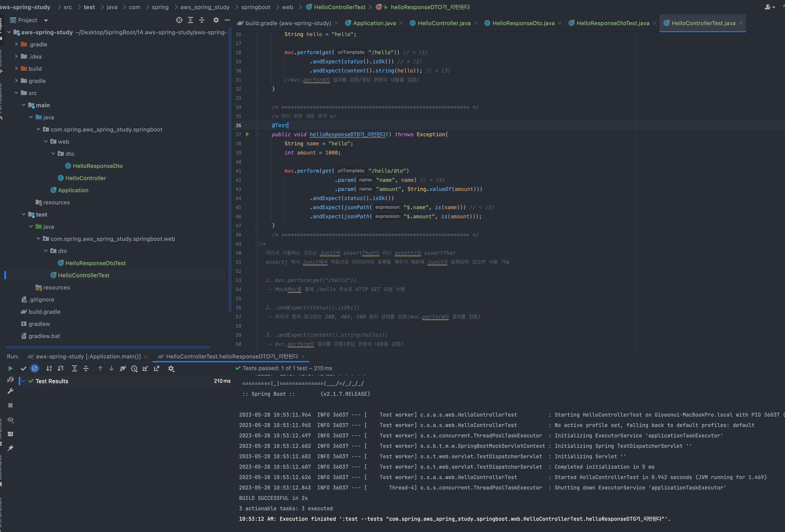Click the wrench icon in Run sidebar
The image size is (785, 532).
tap(10, 391)
